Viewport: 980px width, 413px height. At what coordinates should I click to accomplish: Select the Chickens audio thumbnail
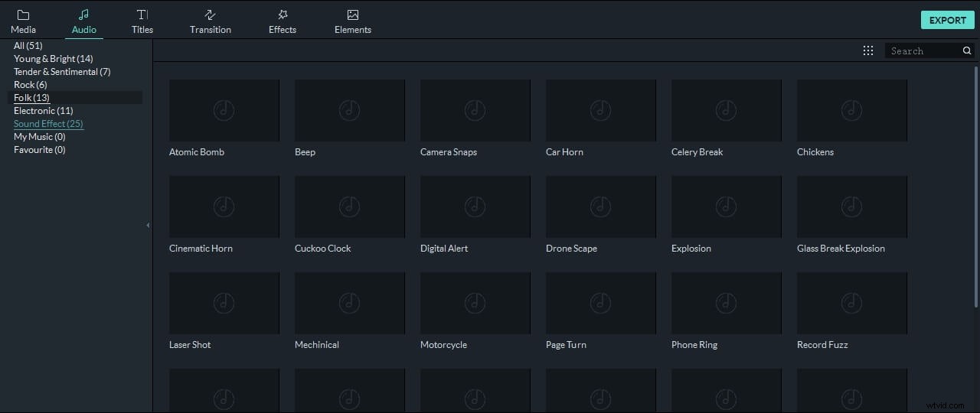[852, 110]
